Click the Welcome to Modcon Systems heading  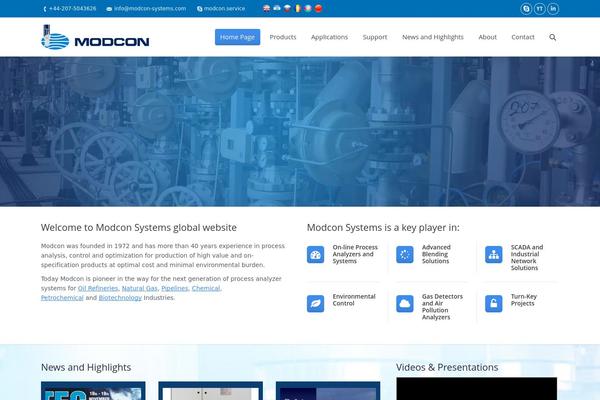pos(139,228)
